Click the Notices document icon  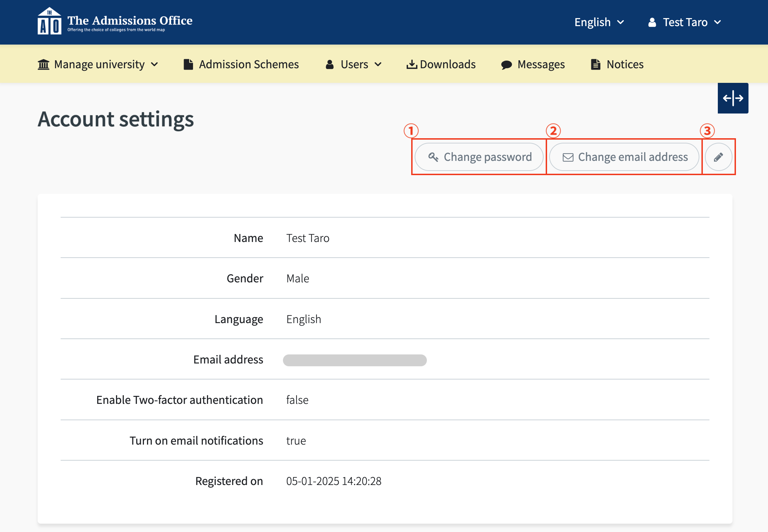point(596,64)
